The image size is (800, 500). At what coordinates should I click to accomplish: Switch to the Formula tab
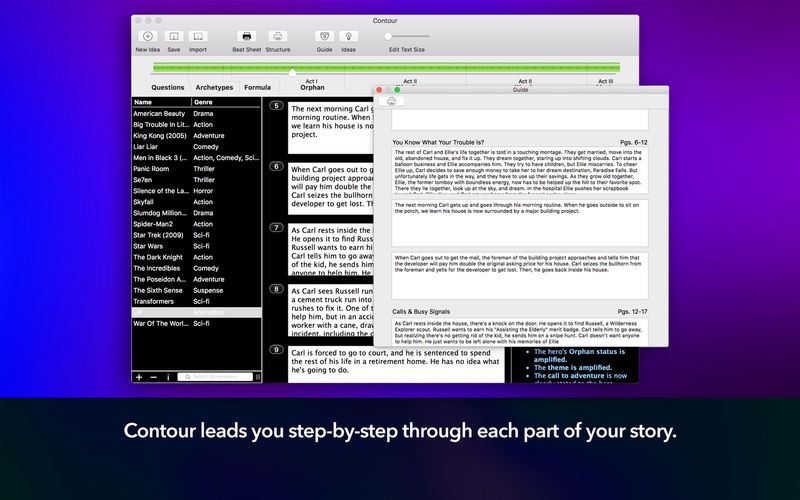coord(258,87)
